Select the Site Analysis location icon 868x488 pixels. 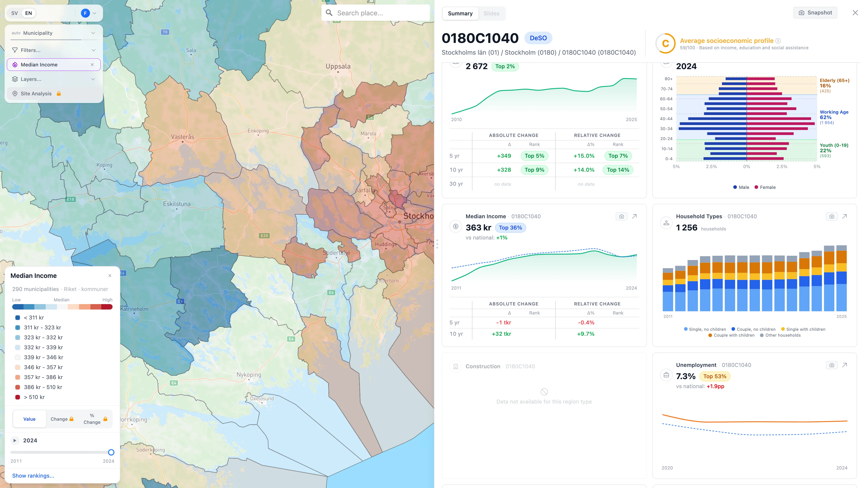(15, 94)
